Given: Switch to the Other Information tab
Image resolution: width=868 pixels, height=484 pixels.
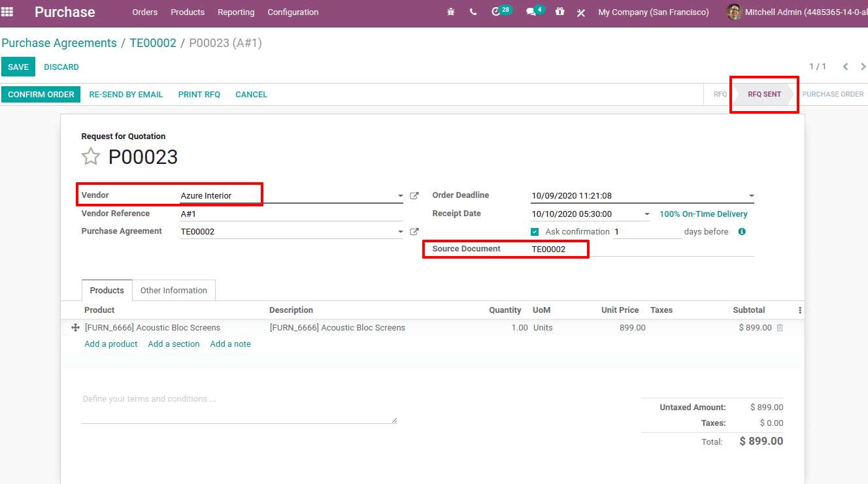Looking at the screenshot, I should point(174,290).
